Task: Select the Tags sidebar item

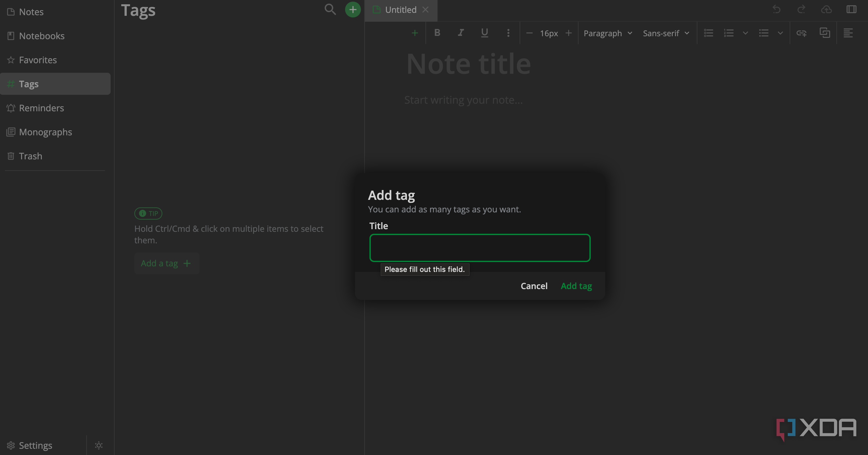Action: [55, 84]
